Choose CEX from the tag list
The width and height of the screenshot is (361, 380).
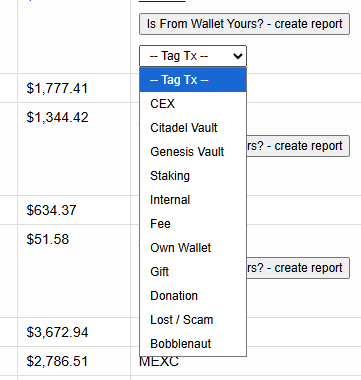pos(193,104)
